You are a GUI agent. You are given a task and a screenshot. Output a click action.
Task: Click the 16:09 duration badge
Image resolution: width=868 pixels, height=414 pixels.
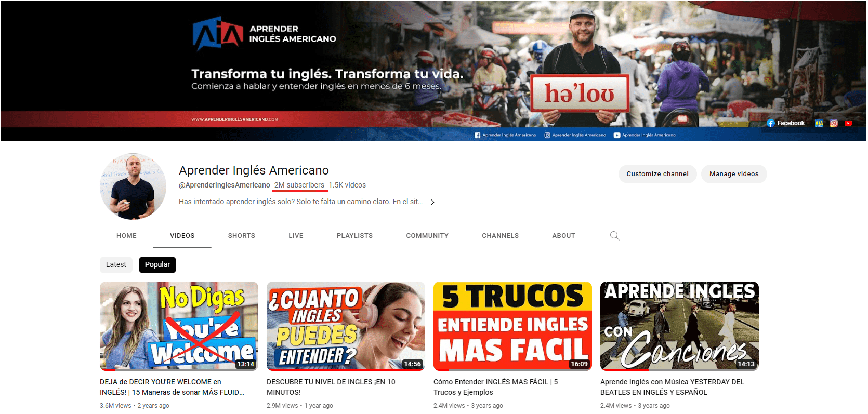coord(579,364)
